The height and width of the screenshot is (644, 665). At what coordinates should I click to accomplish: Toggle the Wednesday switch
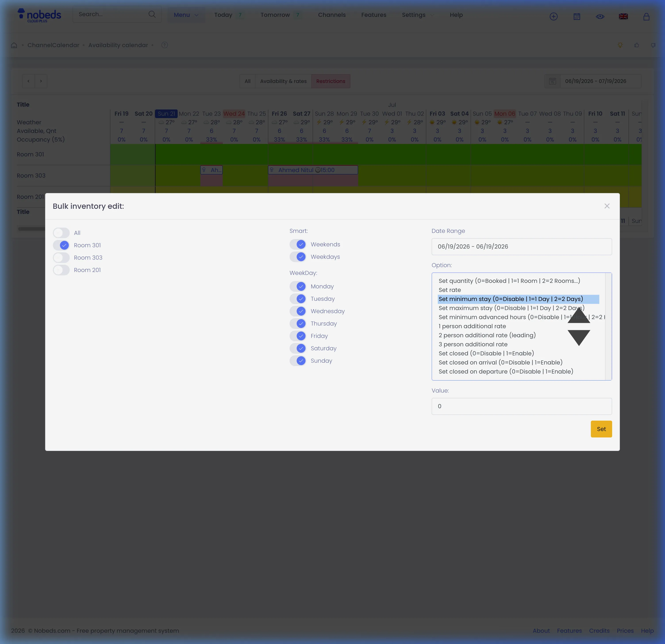[x=298, y=311]
